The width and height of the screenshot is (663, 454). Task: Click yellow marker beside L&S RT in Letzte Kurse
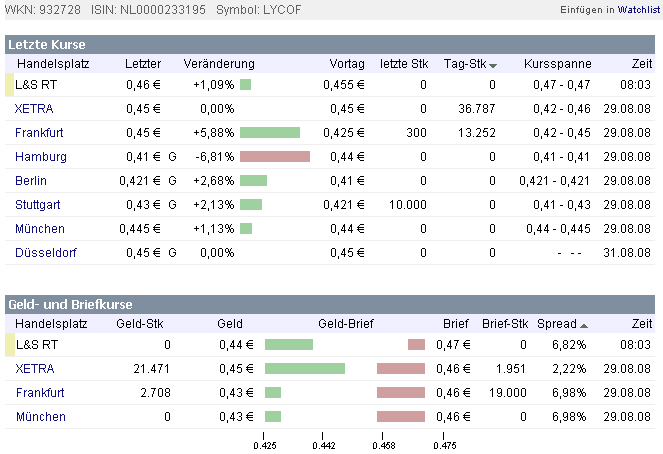[x=9, y=85]
